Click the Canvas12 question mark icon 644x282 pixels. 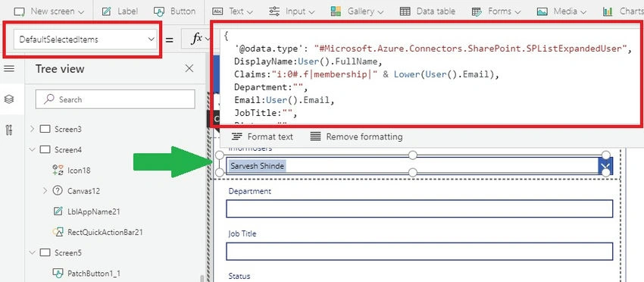[x=58, y=191]
